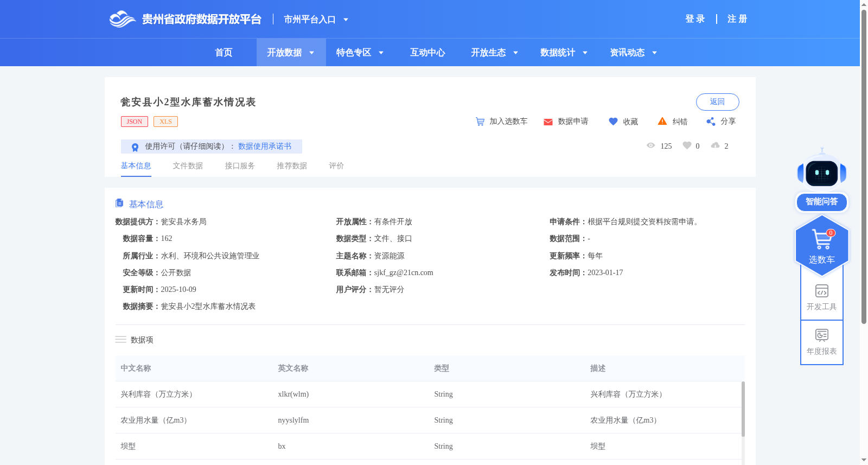Click the favorite heart icon
The width and height of the screenshot is (868, 465).
click(613, 122)
